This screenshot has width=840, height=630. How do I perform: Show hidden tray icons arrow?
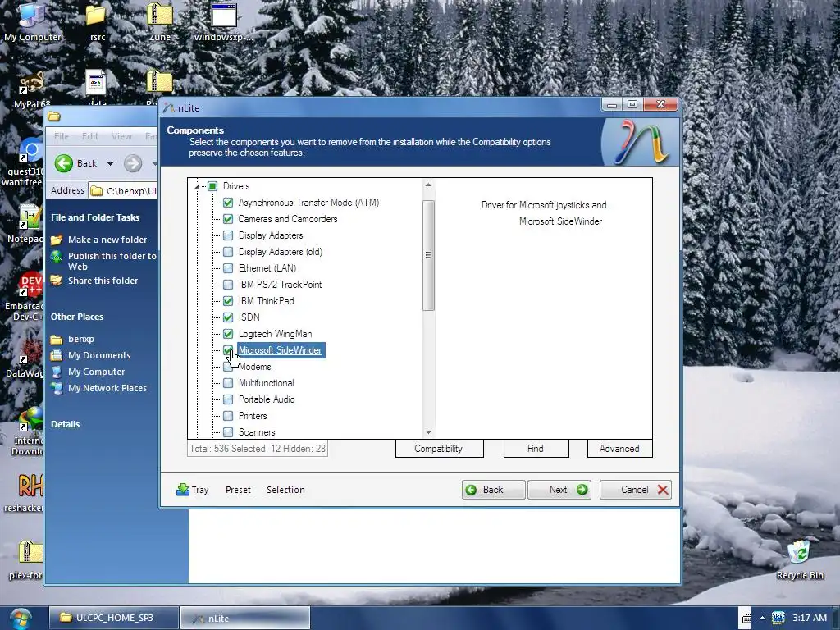762,618
